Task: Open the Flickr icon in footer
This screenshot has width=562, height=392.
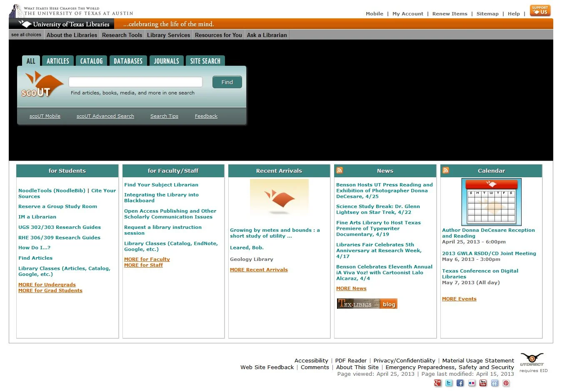Action: (x=472, y=383)
